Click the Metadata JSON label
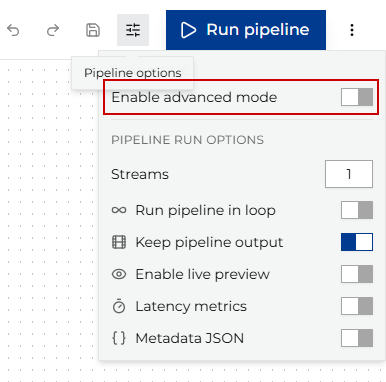This screenshot has width=386, height=382. (x=190, y=338)
